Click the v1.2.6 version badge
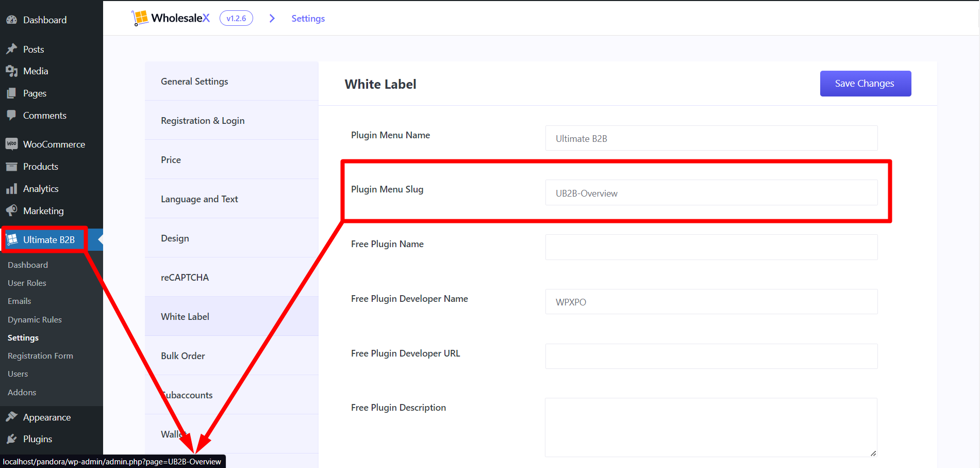This screenshot has width=980, height=468. tap(236, 18)
